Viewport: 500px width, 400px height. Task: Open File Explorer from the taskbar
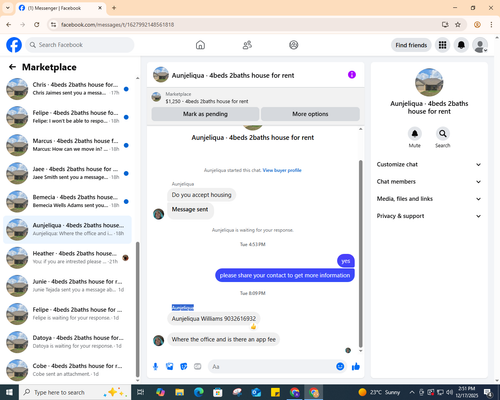[x=180, y=392]
